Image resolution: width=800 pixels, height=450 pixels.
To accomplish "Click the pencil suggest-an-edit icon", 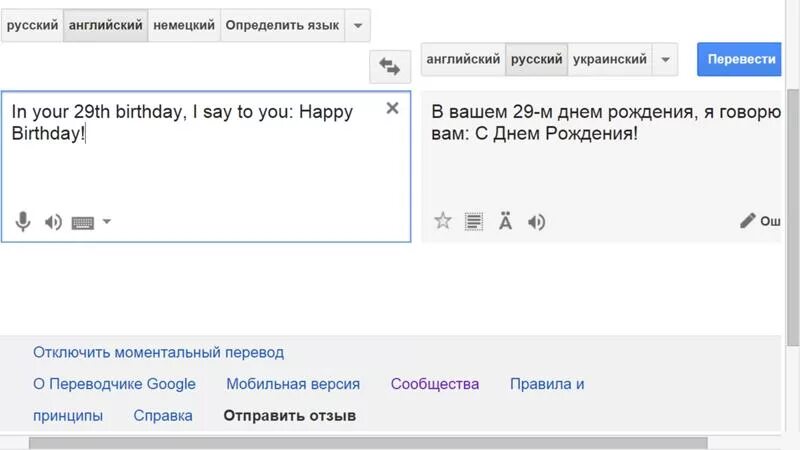I will (x=747, y=221).
